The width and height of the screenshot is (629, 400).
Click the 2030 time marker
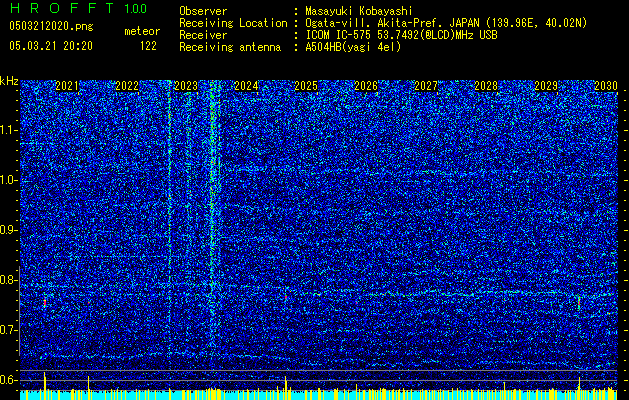pyautogui.click(x=606, y=86)
